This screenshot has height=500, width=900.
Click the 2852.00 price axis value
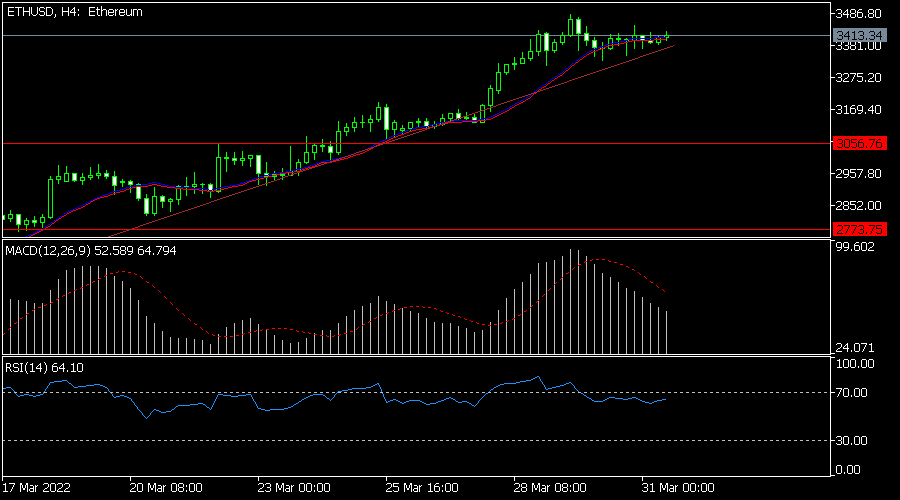pyautogui.click(x=859, y=206)
